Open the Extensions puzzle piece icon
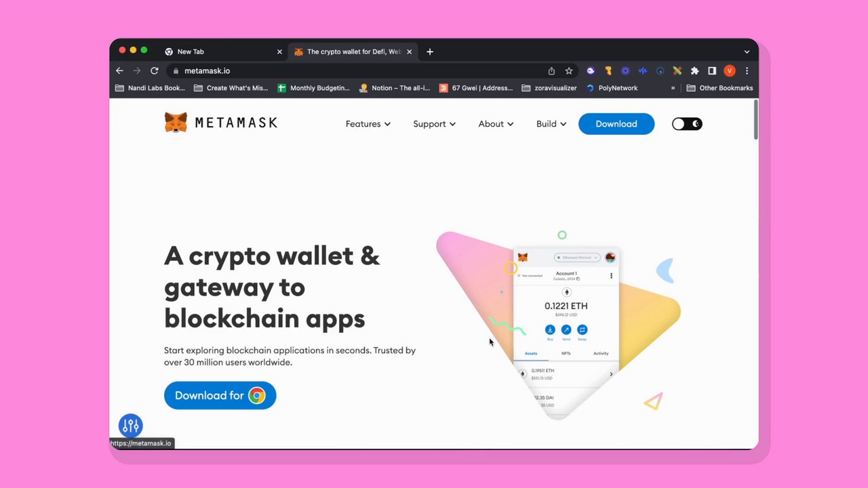The image size is (868, 488). click(694, 70)
